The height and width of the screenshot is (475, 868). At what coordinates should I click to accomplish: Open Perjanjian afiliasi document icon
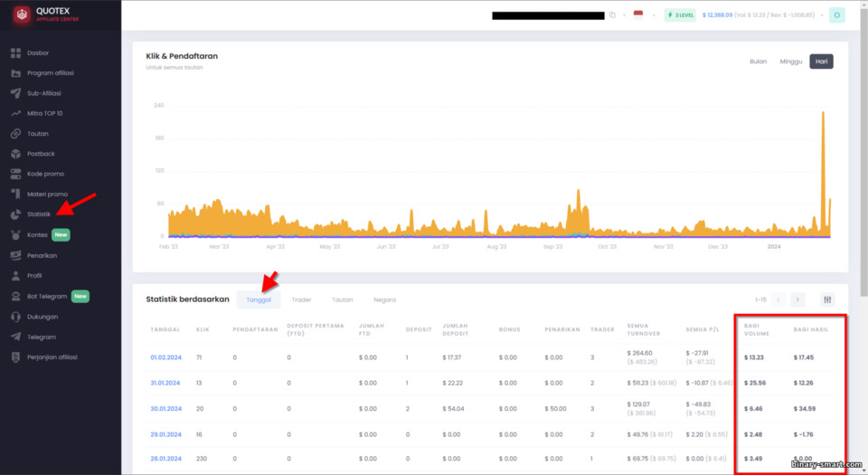[x=15, y=357]
